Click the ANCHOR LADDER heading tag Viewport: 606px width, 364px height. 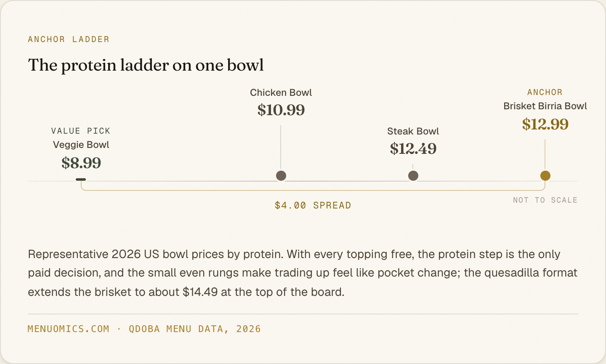tap(69, 39)
